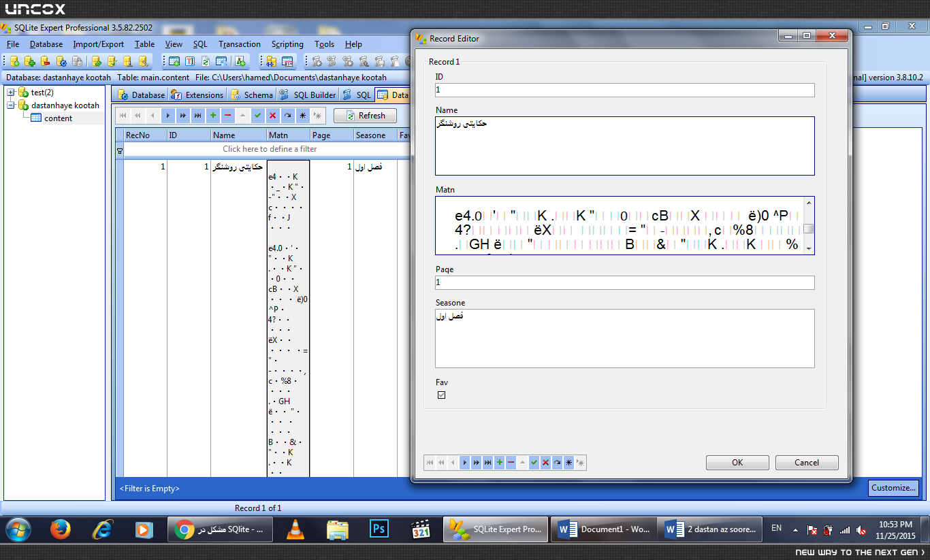
Task: Click the new table toolbar icon
Action: pyautogui.click(x=174, y=61)
